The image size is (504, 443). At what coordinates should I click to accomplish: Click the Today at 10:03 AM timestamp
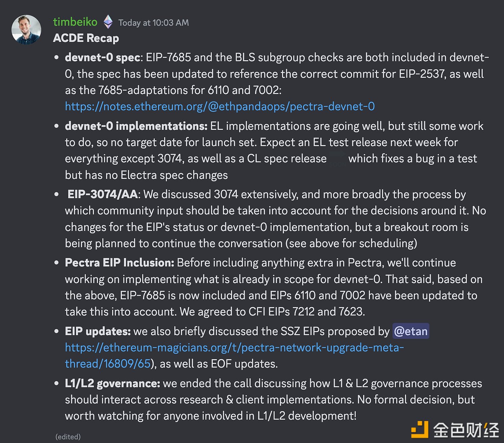[154, 23]
